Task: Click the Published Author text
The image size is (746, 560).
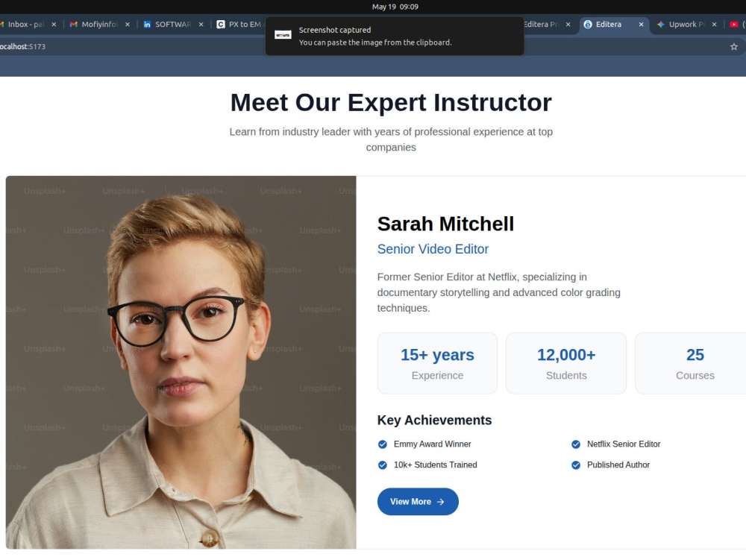Action: coord(618,465)
